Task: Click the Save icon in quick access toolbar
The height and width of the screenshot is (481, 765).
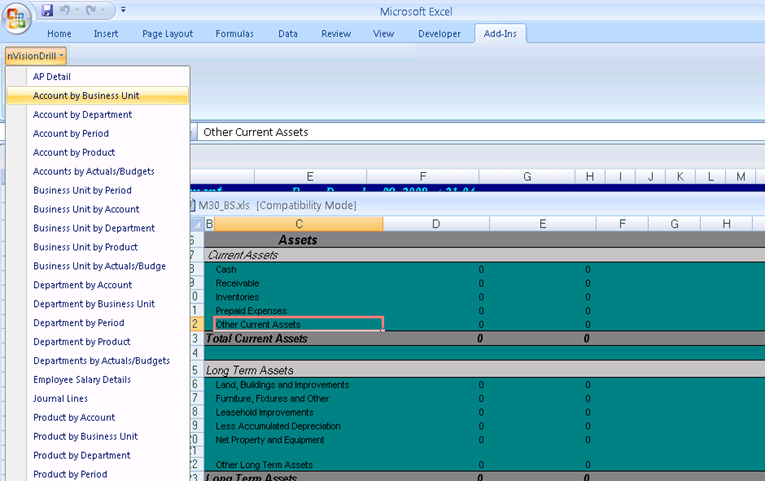Action: coord(47,10)
